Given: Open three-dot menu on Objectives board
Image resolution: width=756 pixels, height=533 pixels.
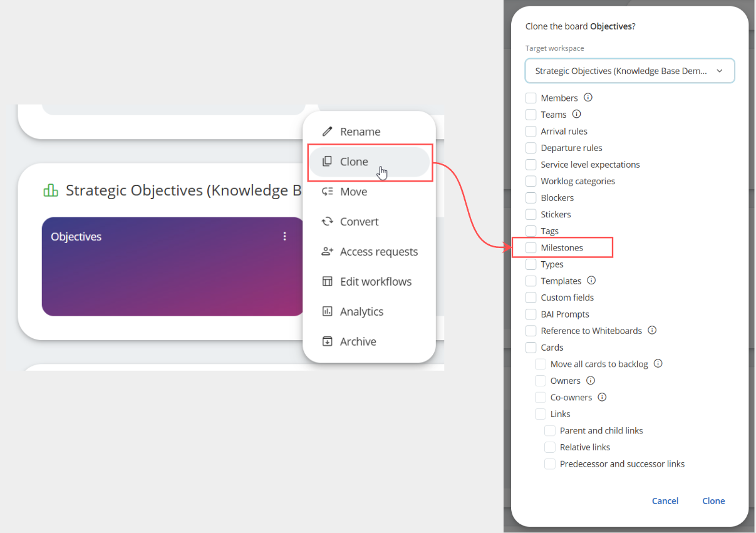Looking at the screenshot, I should click(285, 236).
